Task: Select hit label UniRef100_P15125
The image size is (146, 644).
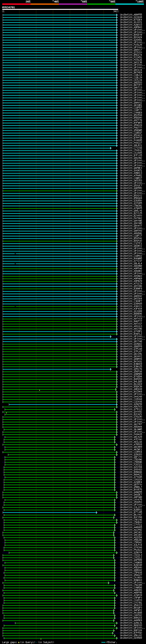Action: tap(131, 45)
